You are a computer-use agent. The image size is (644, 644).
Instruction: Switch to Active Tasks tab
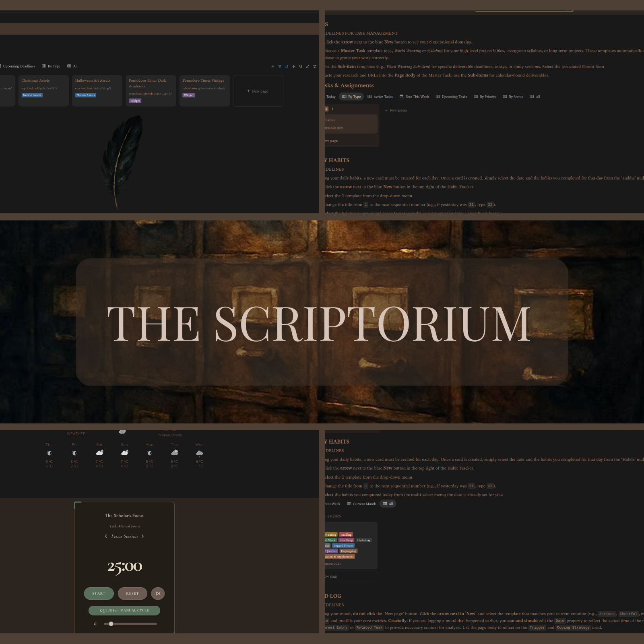[380, 97]
